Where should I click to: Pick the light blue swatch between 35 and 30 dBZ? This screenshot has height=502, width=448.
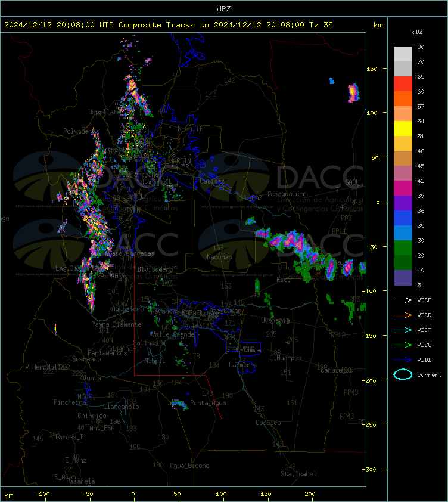(403, 233)
